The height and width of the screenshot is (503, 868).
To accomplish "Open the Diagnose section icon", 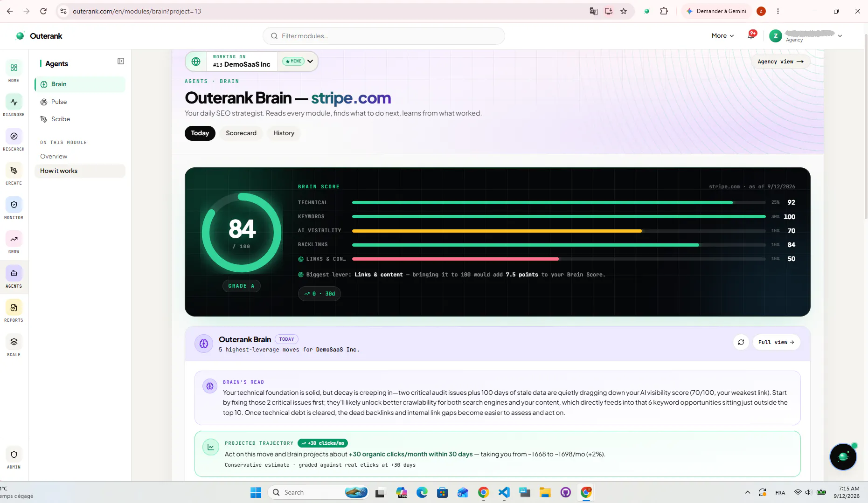I will [x=14, y=102].
